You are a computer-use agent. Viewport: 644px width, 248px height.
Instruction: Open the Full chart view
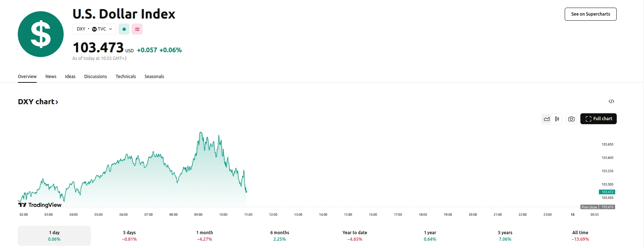pos(598,119)
